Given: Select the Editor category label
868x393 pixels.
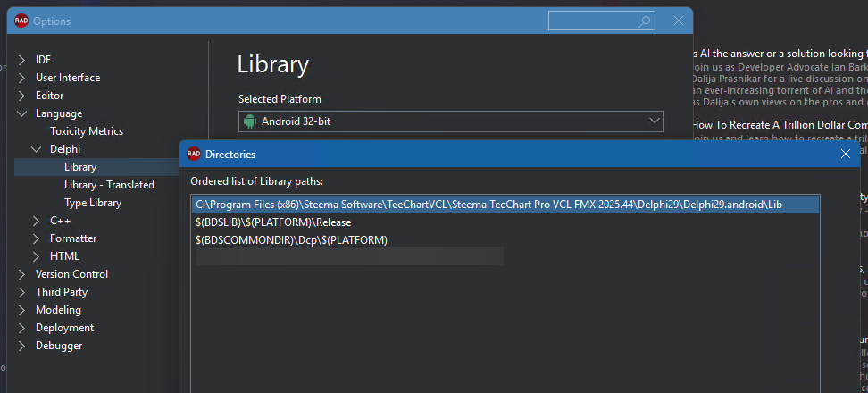Looking at the screenshot, I should [x=49, y=96].
